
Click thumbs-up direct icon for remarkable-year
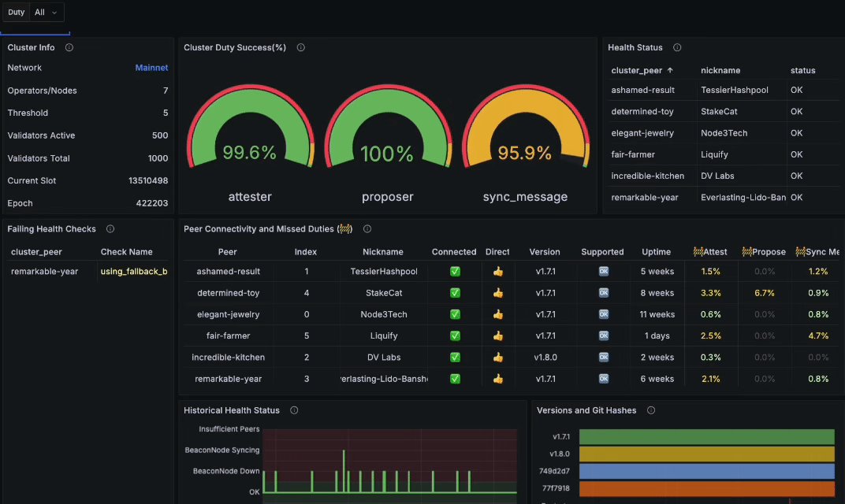498,379
